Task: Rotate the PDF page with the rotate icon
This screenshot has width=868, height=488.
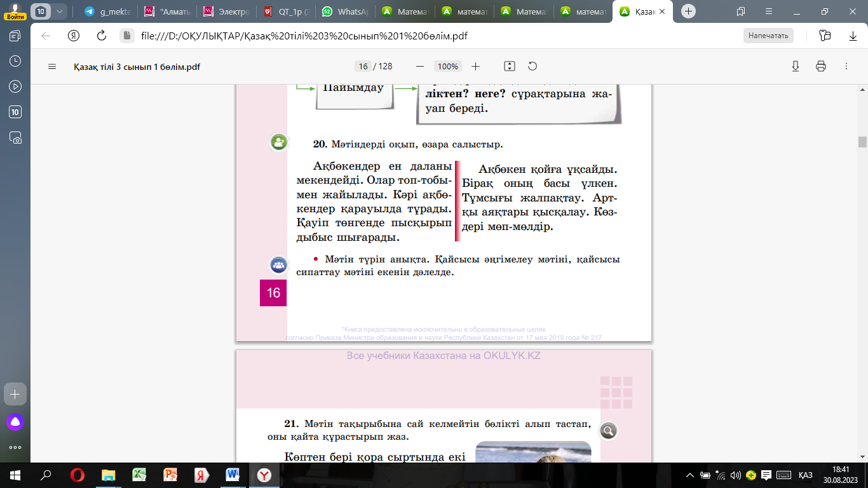Action: (532, 66)
